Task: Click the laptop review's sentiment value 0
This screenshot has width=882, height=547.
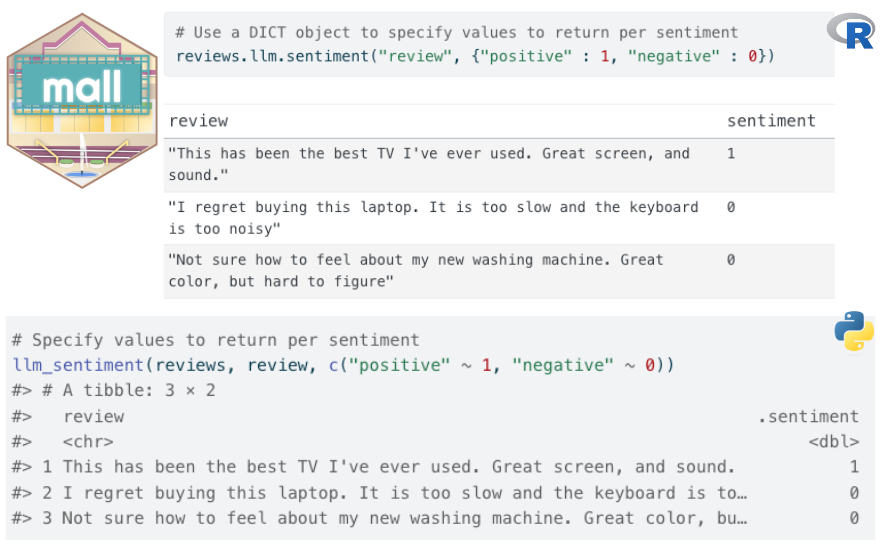Action: click(731, 207)
